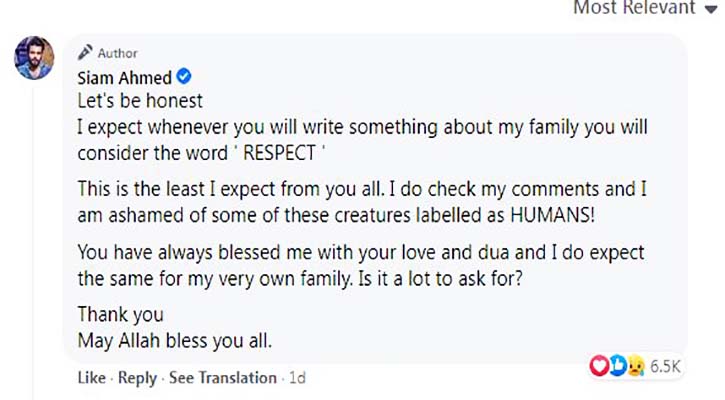Click 'May Allah bless you all.' text
This screenshot has height=400, width=725.
point(175,340)
